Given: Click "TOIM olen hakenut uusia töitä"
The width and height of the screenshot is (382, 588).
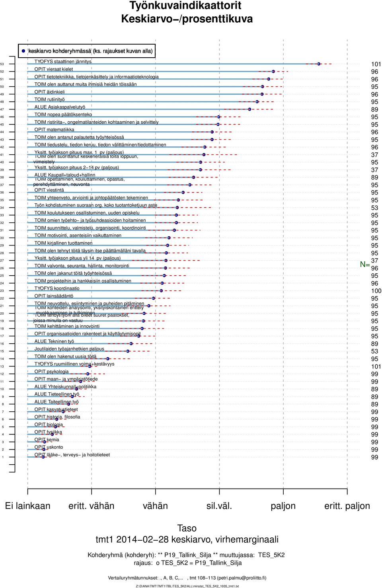Looking at the screenshot, I should 65,356.
